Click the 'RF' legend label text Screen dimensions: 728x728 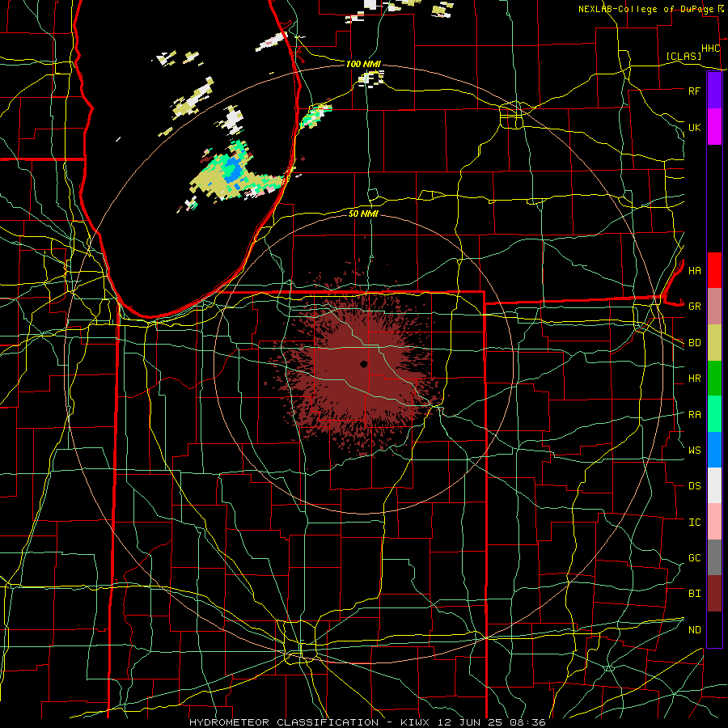click(694, 91)
